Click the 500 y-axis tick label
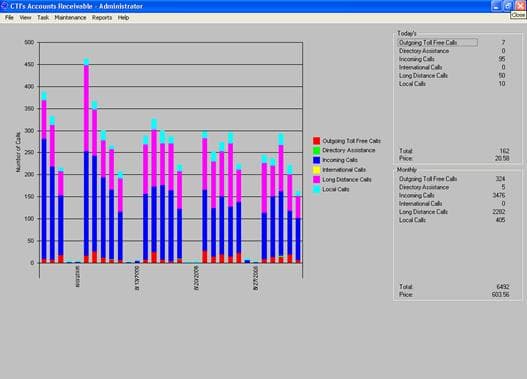Screen dimensions: 527x379 pyautogui.click(x=29, y=42)
